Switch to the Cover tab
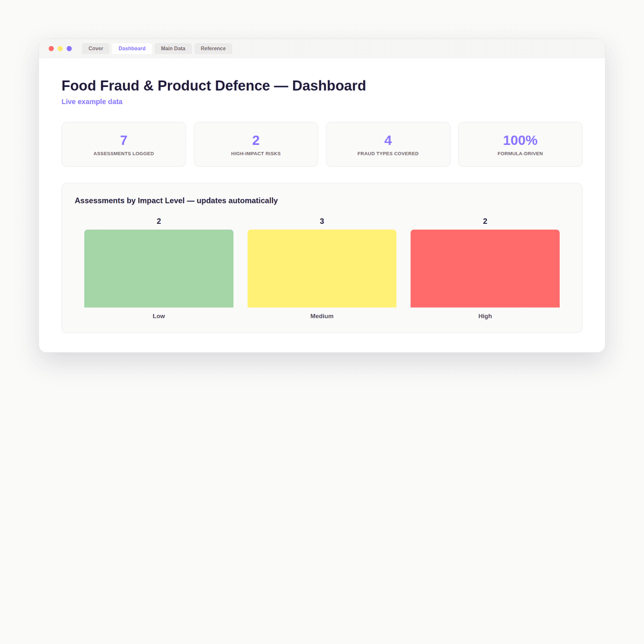The width and height of the screenshot is (644, 644). point(96,48)
